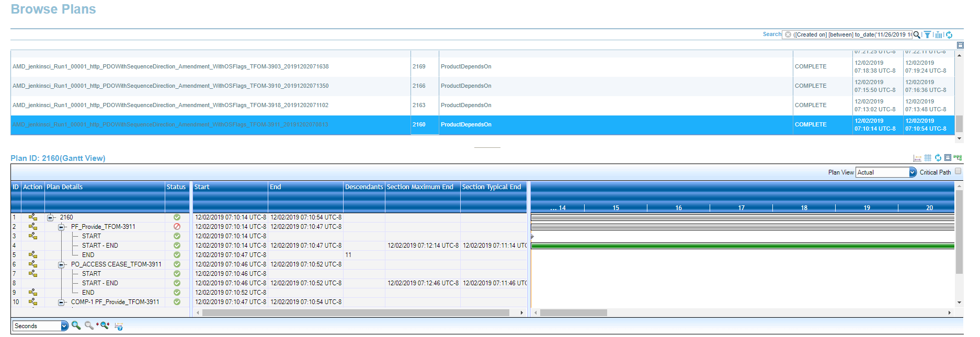This screenshot has width=980, height=337.
Task: Collapse the PF_Provide_TFOM-3911 tree node
Action: coord(61,227)
